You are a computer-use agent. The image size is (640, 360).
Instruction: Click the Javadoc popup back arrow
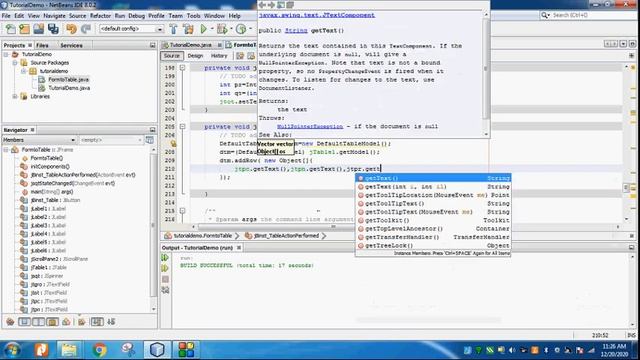(x=262, y=5)
